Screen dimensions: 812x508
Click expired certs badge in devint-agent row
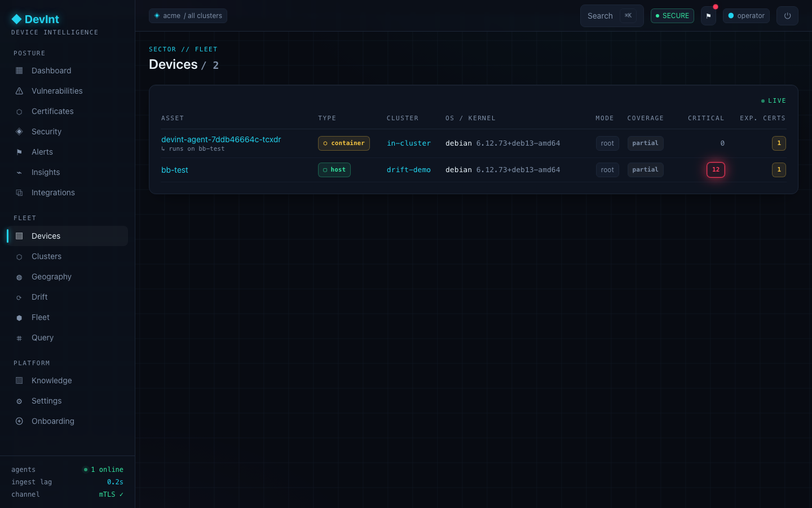pos(779,143)
